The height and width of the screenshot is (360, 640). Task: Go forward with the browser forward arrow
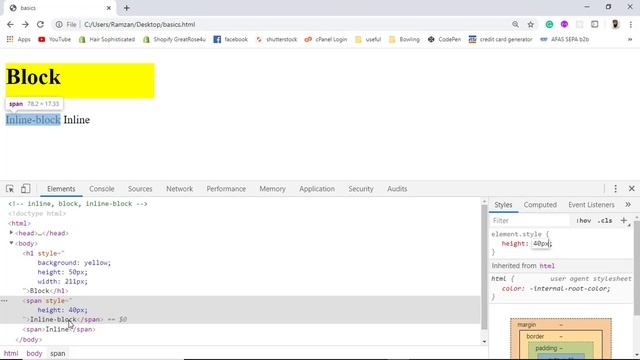25,24
